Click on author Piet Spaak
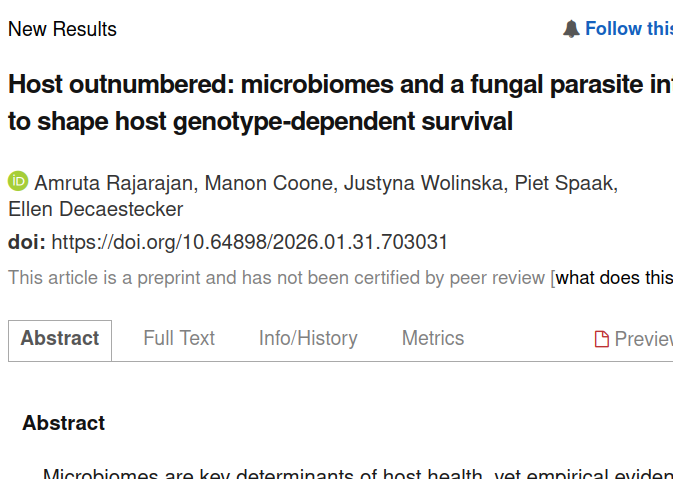 coord(565,183)
